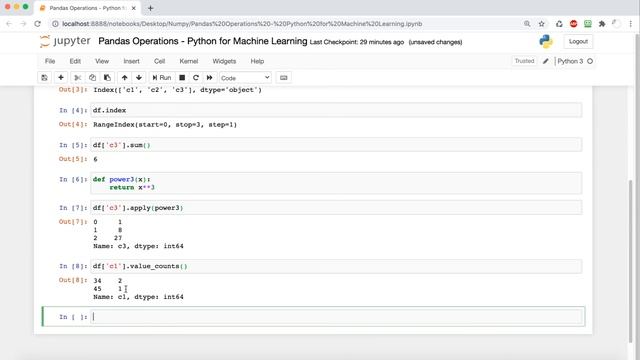Click the empty input cell
The height and width of the screenshot is (360, 640).
[x=337, y=317]
